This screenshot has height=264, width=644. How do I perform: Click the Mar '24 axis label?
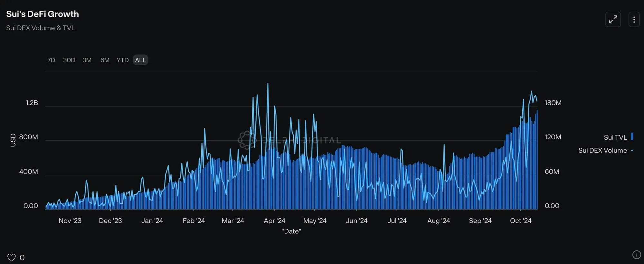[x=233, y=221]
